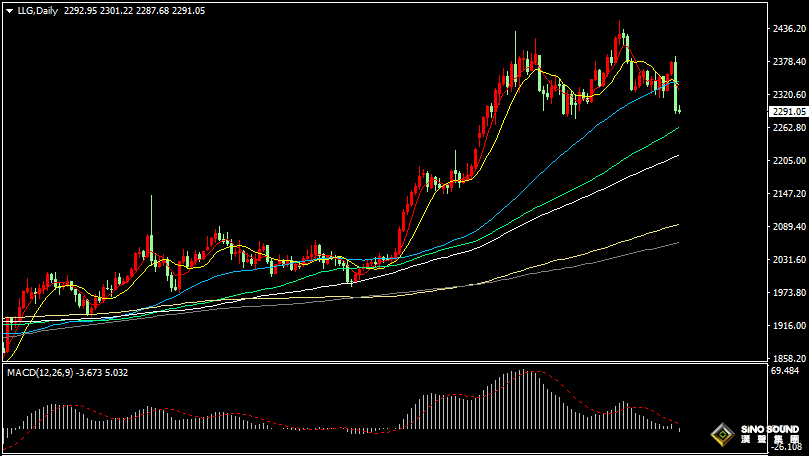Click the 2205.00 price axis label
This screenshot has width=809, height=456.
[787, 161]
